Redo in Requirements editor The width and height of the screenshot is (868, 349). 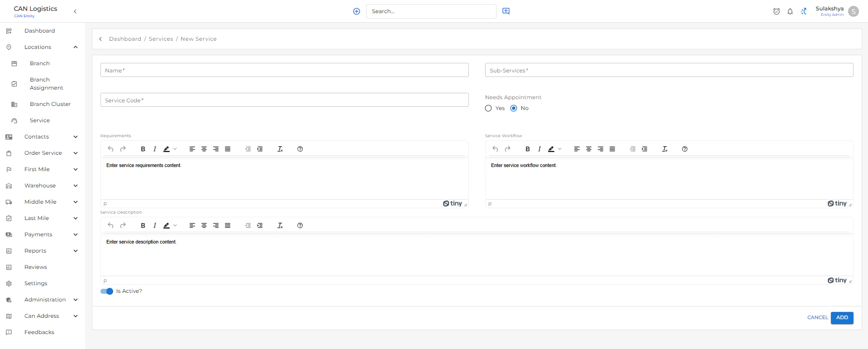[123, 149]
